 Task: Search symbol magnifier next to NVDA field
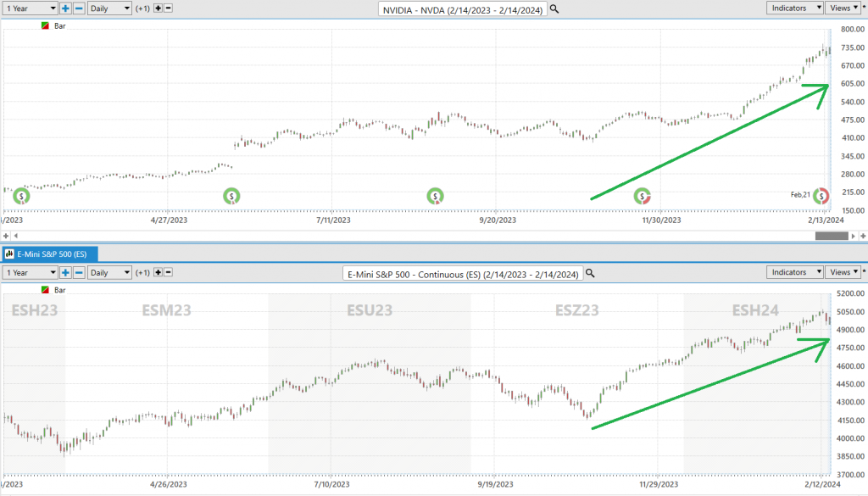(554, 9)
